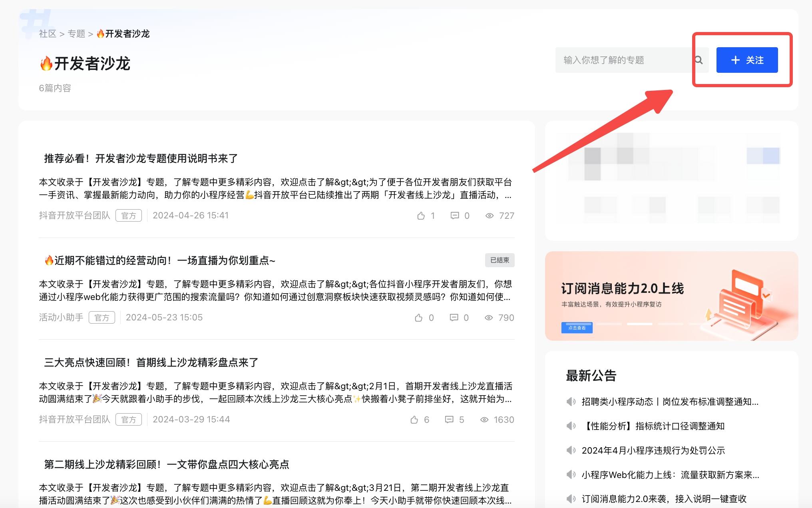
Task: Click the 订阅消息能力2.0上线 banner
Action: pos(671,296)
